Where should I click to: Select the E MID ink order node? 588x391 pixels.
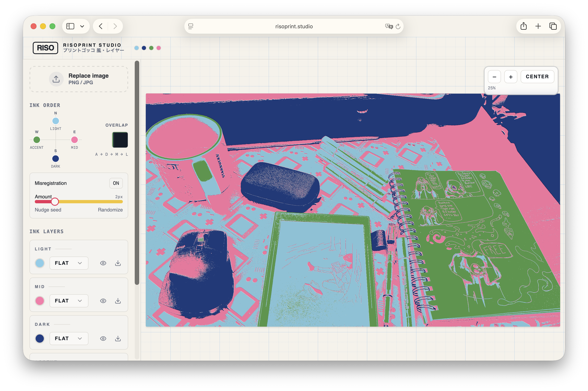tap(74, 140)
